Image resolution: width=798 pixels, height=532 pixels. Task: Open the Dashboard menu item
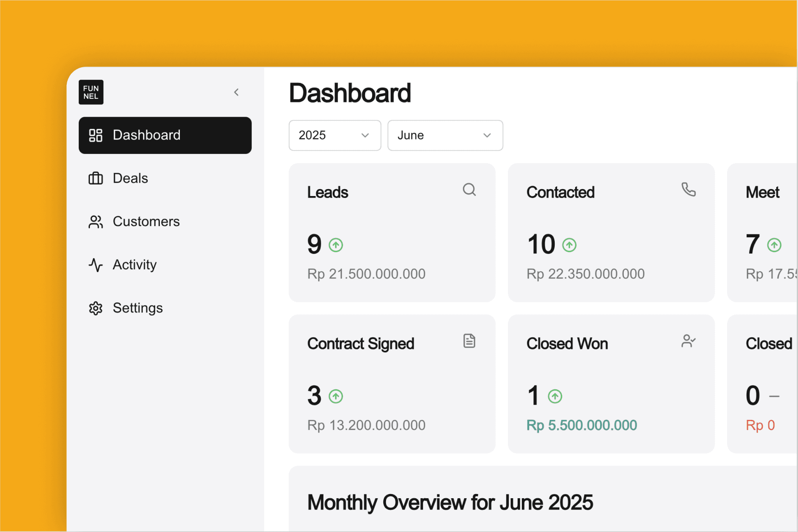coord(165,135)
